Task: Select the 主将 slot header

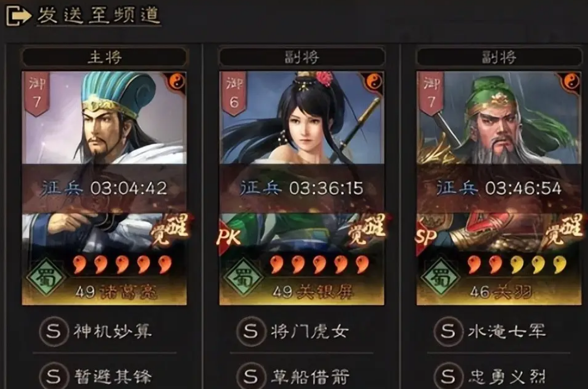Action: 104,57
